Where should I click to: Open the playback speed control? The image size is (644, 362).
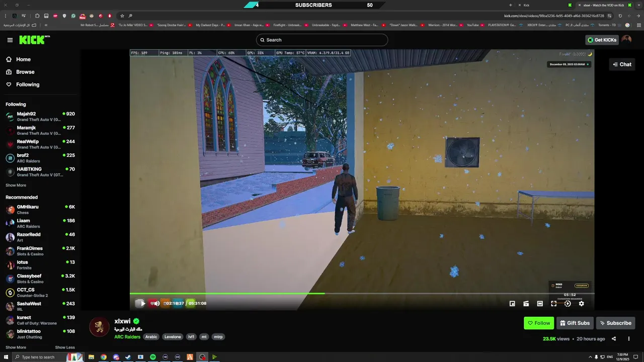coord(568,304)
